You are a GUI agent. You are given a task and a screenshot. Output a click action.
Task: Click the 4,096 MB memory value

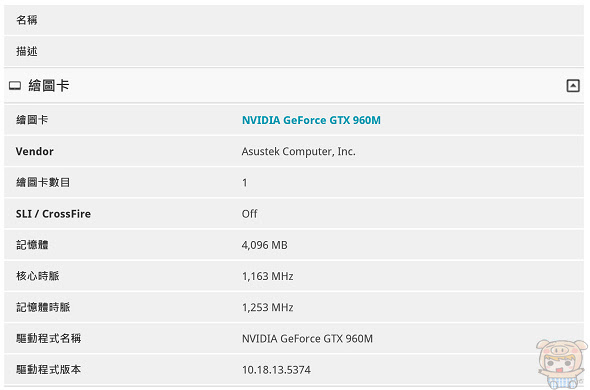point(264,245)
